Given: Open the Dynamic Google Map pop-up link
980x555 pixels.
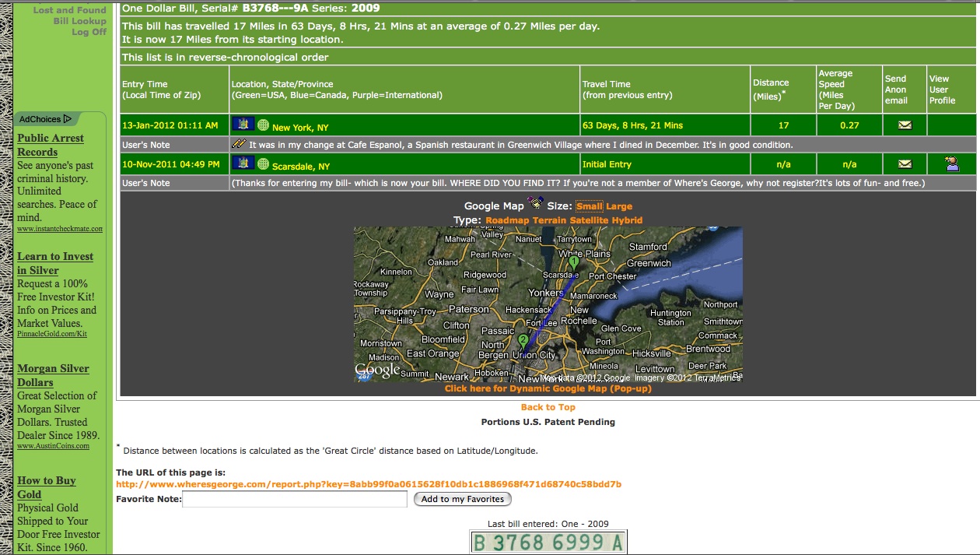Looking at the screenshot, I should coord(548,388).
